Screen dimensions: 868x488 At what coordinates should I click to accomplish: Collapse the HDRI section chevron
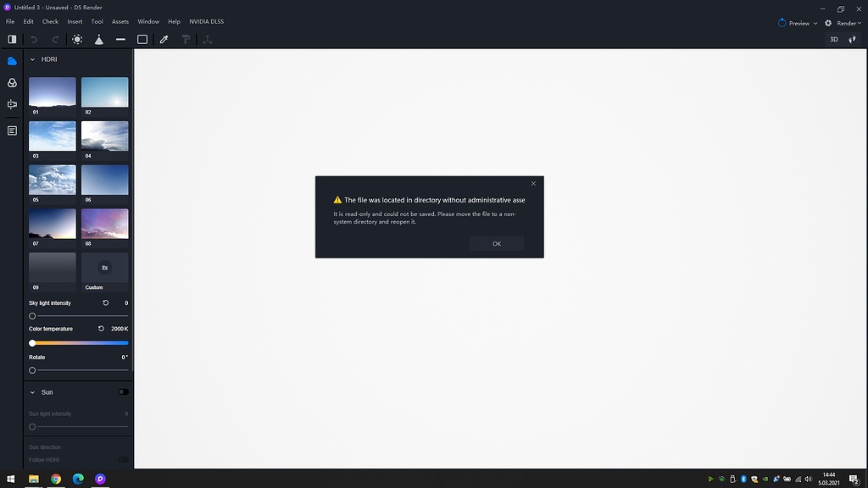[32, 59]
